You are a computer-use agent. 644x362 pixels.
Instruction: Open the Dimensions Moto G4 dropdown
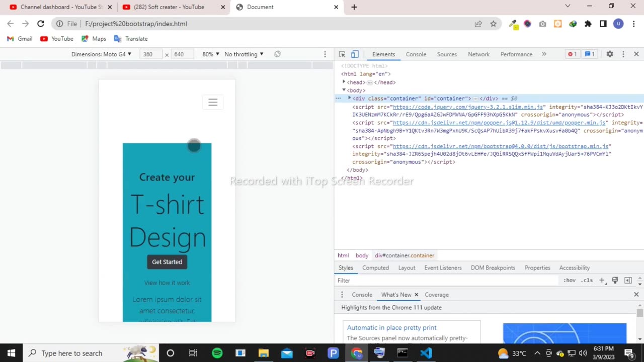click(x=101, y=54)
